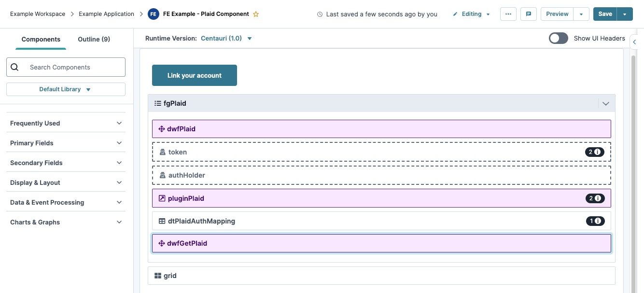
Task: Click the token hidden field icon
Action: click(x=162, y=152)
